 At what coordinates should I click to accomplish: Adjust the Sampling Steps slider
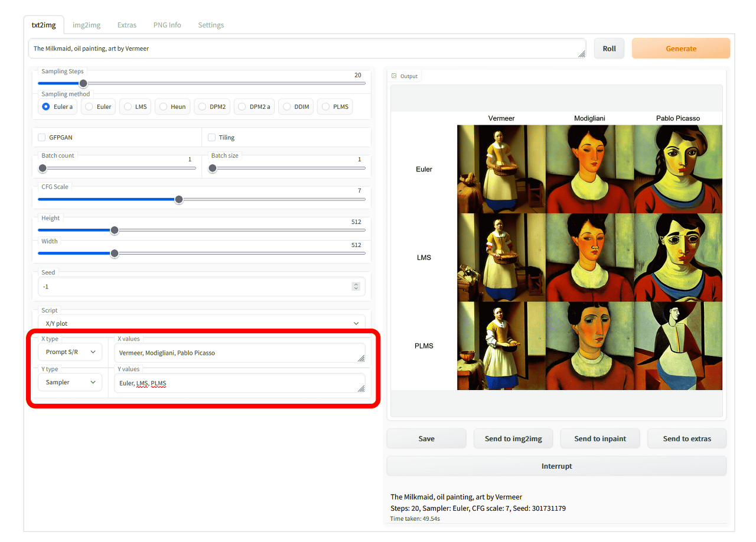pos(201,83)
